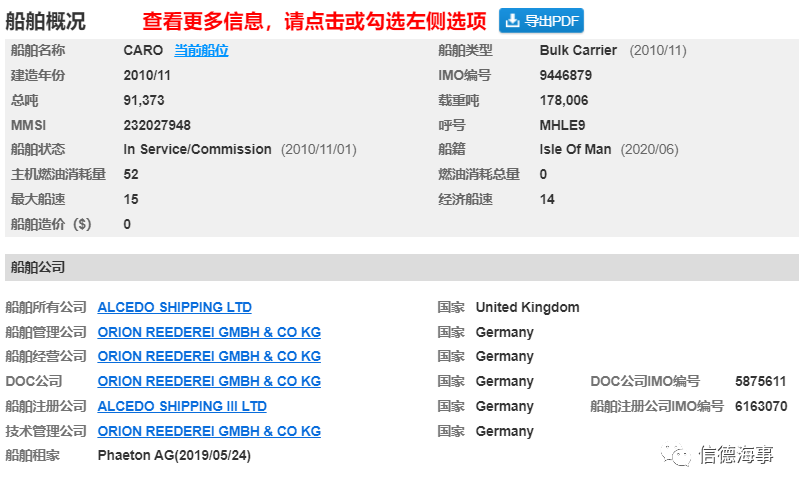
Task: Click the Bulk Carrier ship type value
Action: [x=578, y=50]
